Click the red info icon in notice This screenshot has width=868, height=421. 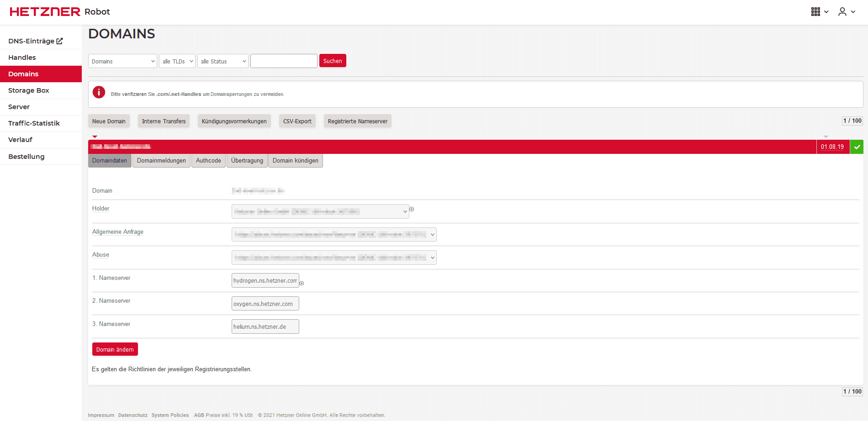(99, 92)
